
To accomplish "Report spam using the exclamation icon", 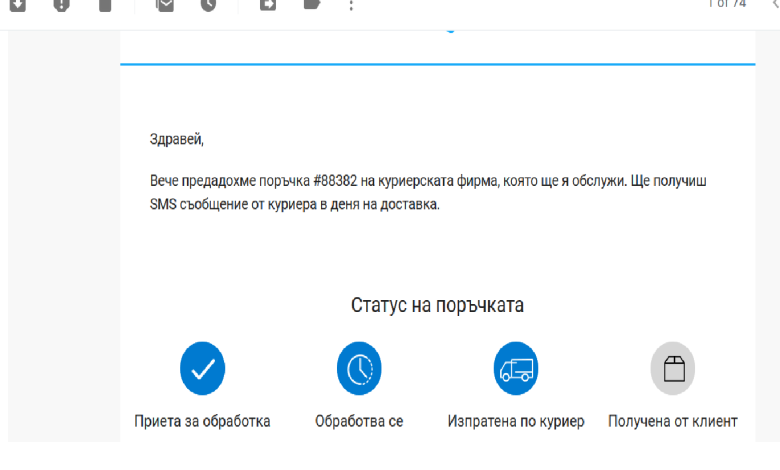I will [61, 5].
